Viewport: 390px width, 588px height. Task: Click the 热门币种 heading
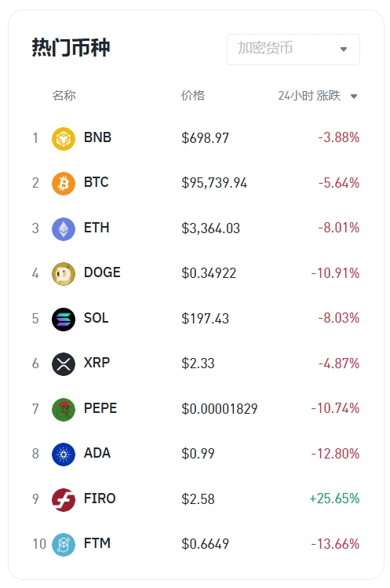pos(71,48)
